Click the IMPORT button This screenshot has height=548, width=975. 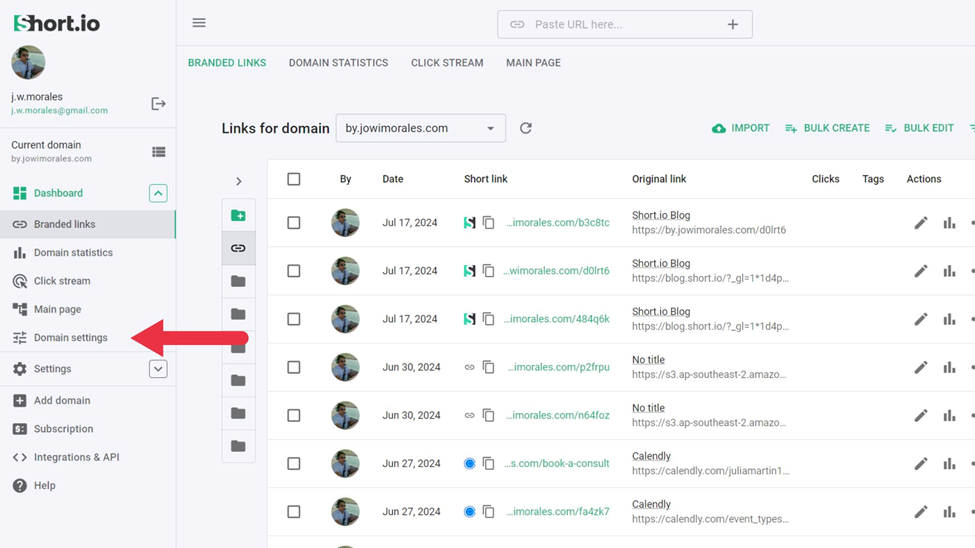pyautogui.click(x=741, y=128)
